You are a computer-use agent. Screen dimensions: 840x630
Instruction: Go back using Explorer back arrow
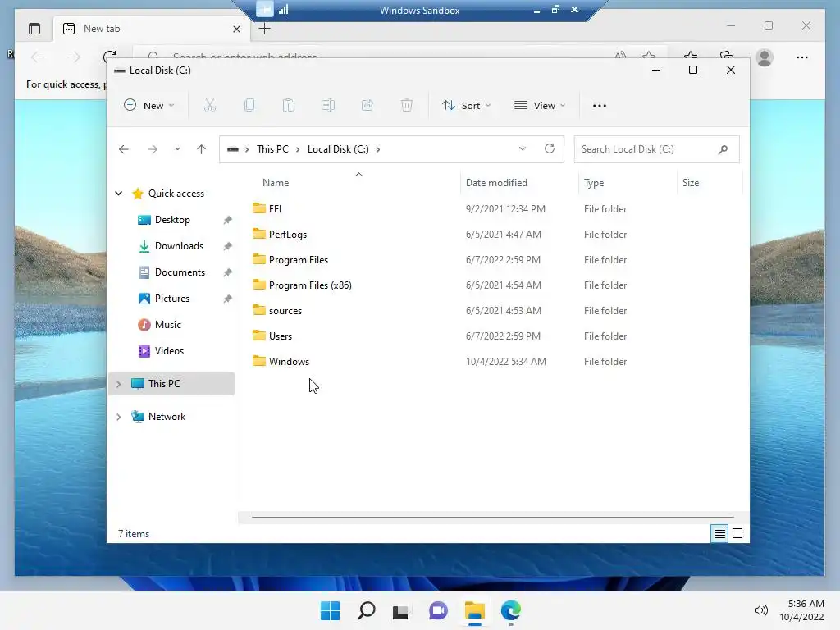(124, 149)
